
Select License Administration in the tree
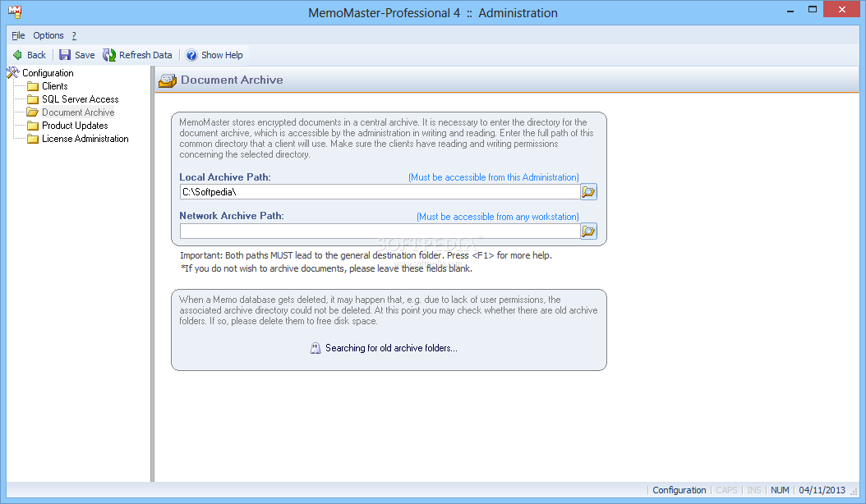pyautogui.click(x=85, y=139)
